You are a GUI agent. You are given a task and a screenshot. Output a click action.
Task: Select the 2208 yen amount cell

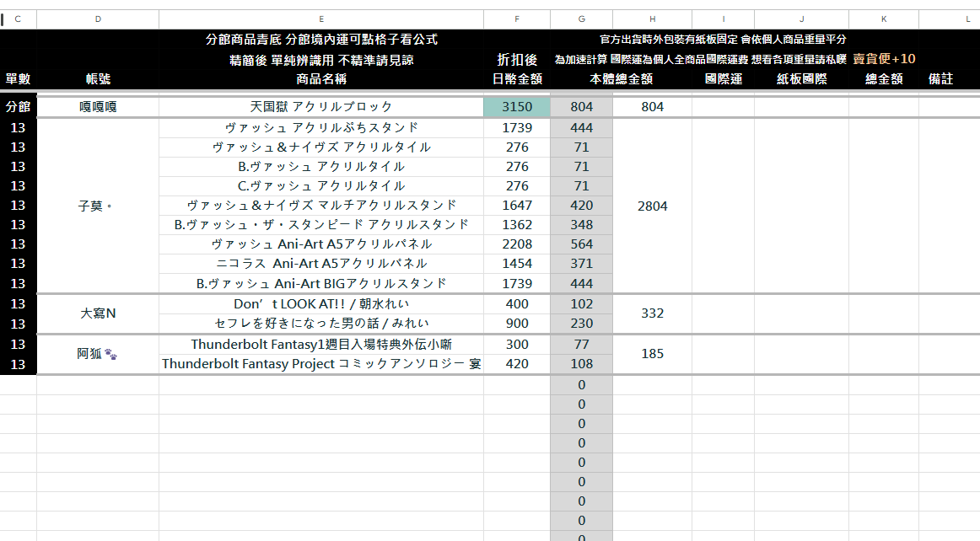[x=517, y=244]
